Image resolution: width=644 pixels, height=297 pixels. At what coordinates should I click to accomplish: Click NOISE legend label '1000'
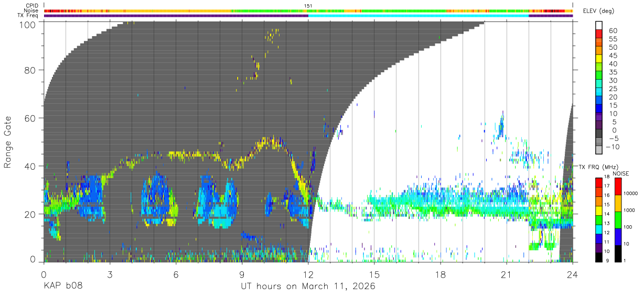[629, 210]
